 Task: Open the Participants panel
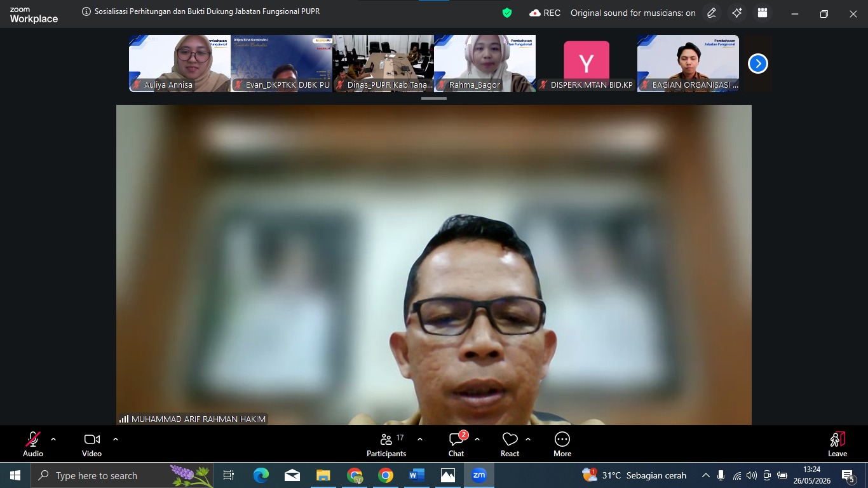pos(386,444)
